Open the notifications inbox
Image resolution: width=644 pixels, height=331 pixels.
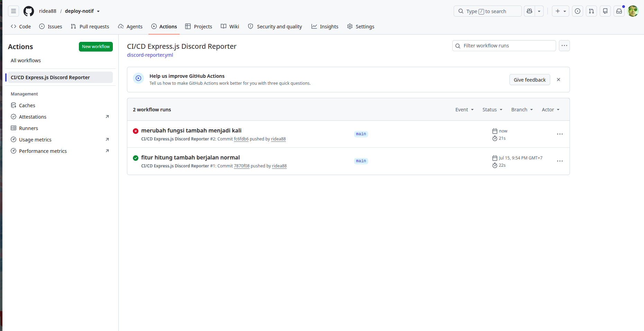[x=619, y=11]
